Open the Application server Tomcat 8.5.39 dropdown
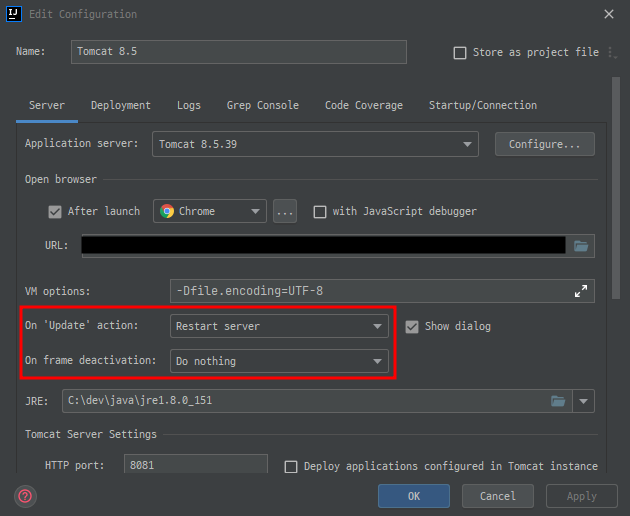Image resolution: width=630 pixels, height=516 pixels. (x=315, y=144)
